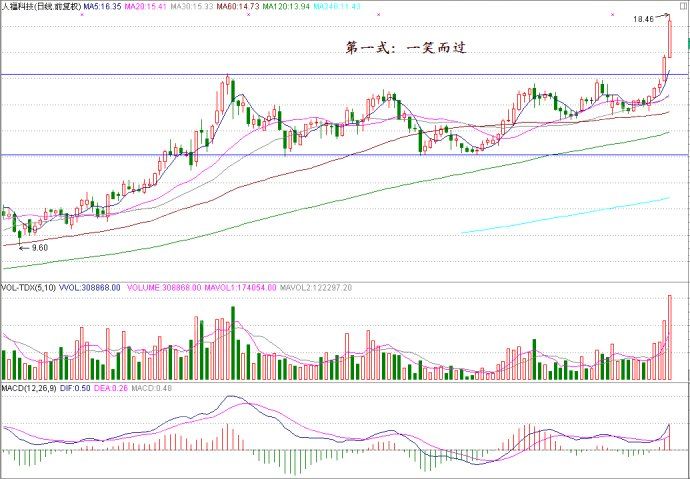Select the VOLUME:308868.00 value
690x479 pixels.
click(x=164, y=288)
